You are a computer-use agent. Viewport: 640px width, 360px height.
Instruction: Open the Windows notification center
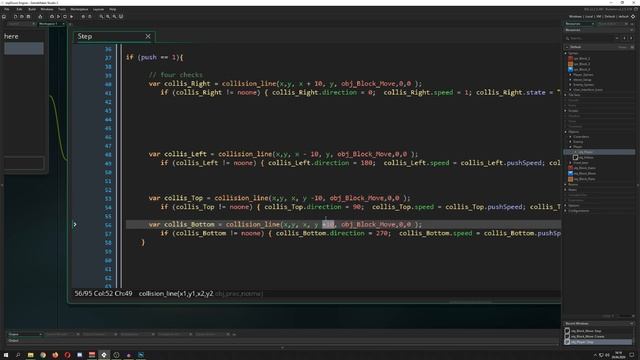(632, 355)
